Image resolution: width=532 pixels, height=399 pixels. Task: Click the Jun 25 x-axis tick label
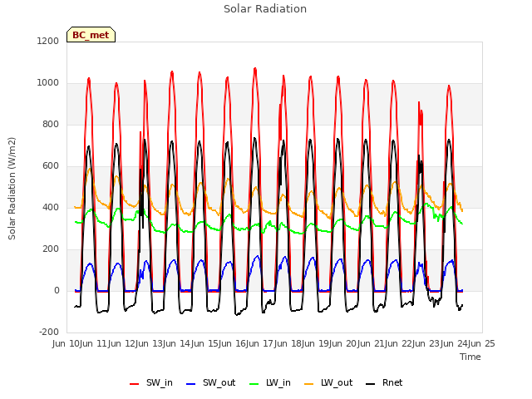[482, 343]
